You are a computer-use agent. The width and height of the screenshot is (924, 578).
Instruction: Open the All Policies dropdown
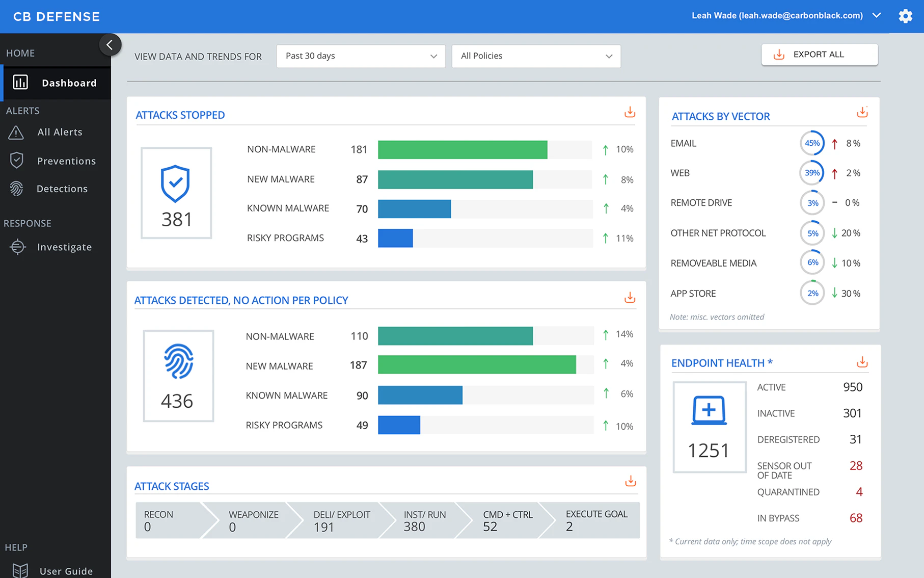pyautogui.click(x=535, y=56)
